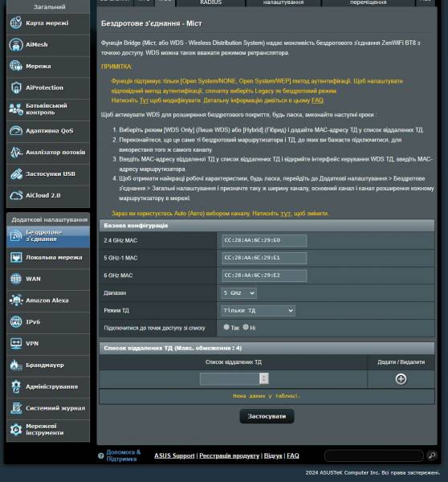The width and height of the screenshot is (448, 482).
Task: Open the Режим ТД dropdown
Action: pyautogui.click(x=258, y=310)
